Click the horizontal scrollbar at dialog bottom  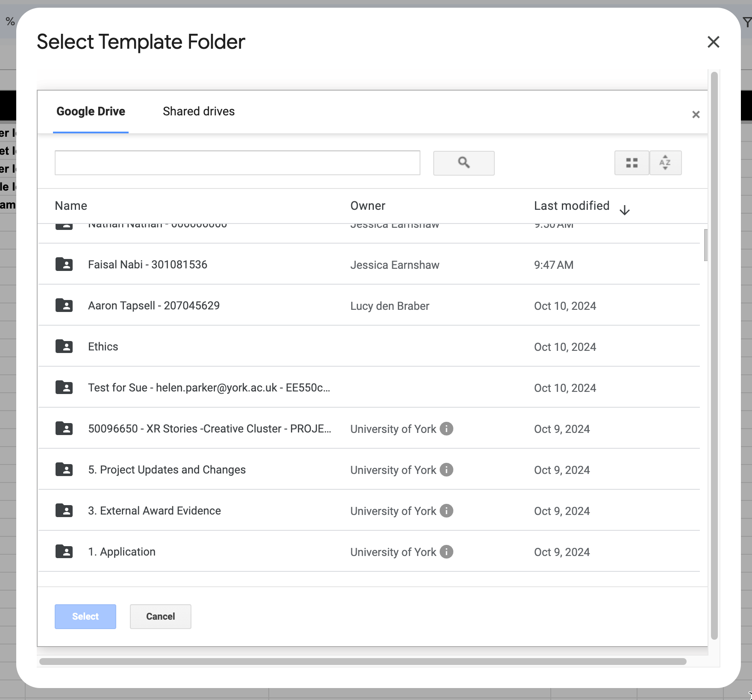tap(362, 662)
